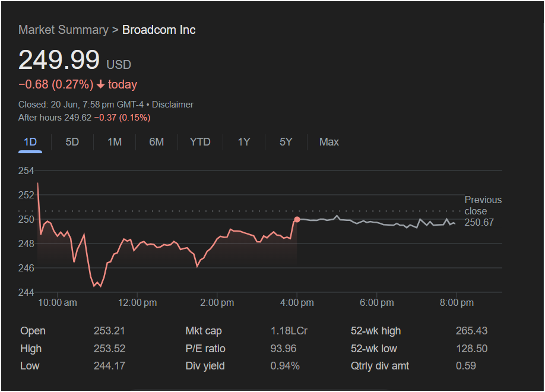Click the After hours 249.62 text
This screenshot has width=545, height=392.
click(x=55, y=118)
